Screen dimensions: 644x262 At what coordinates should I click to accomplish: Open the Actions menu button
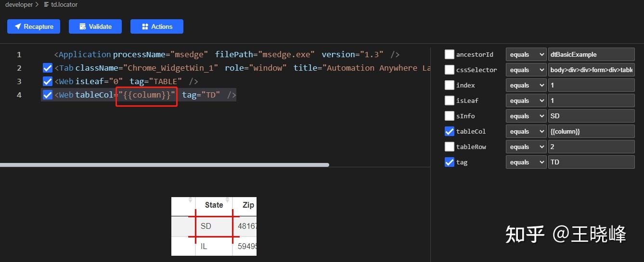[157, 26]
